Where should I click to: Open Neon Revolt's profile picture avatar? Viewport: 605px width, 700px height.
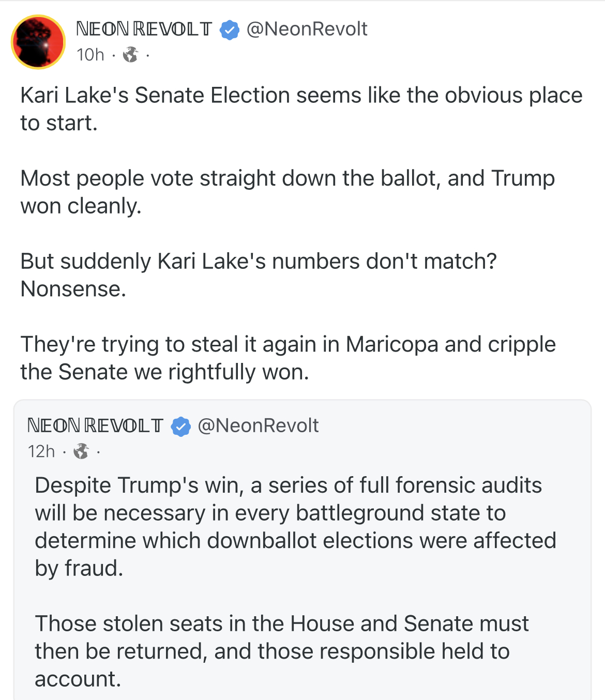click(x=38, y=42)
